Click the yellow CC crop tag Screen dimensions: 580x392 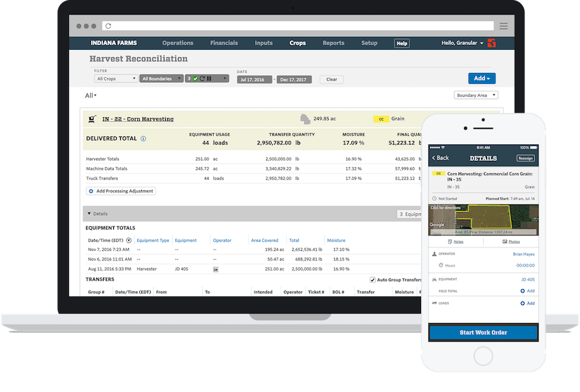click(x=381, y=119)
